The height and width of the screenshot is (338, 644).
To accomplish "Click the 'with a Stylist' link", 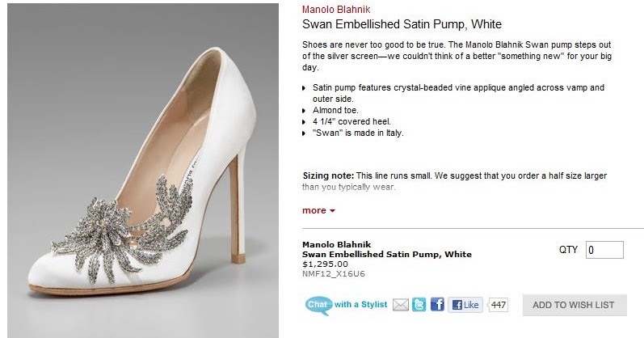I will point(360,305).
